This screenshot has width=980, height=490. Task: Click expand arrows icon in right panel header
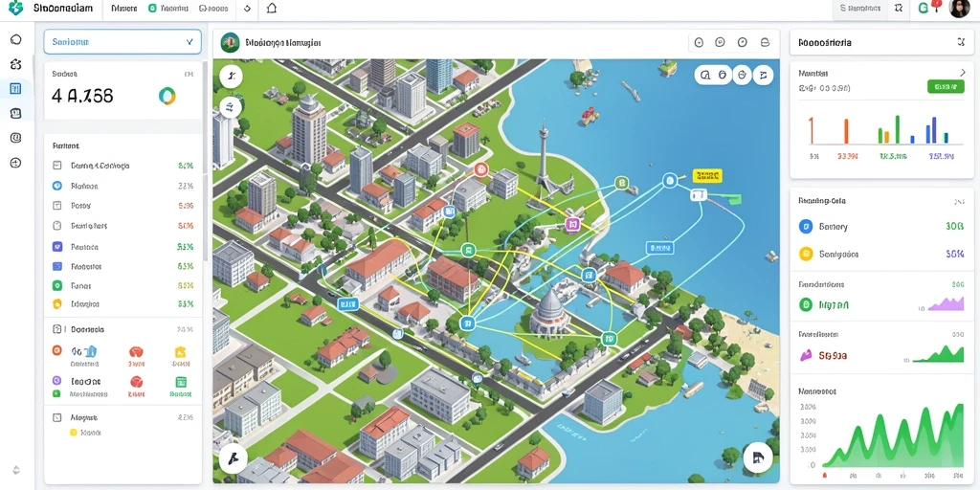pos(961,42)
